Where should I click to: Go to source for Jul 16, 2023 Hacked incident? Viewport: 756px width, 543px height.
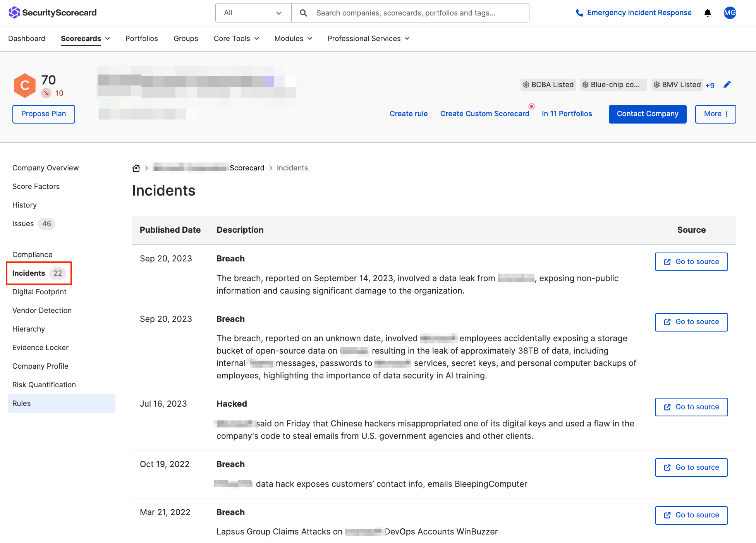tap(691, 407)
